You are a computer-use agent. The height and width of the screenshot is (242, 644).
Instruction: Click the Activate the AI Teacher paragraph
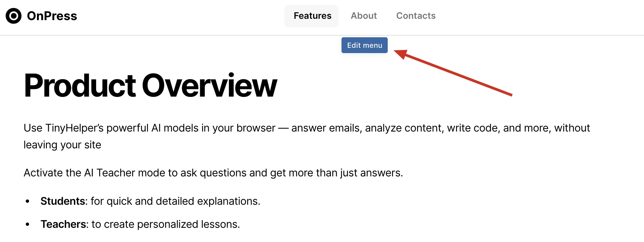[213, 173]
